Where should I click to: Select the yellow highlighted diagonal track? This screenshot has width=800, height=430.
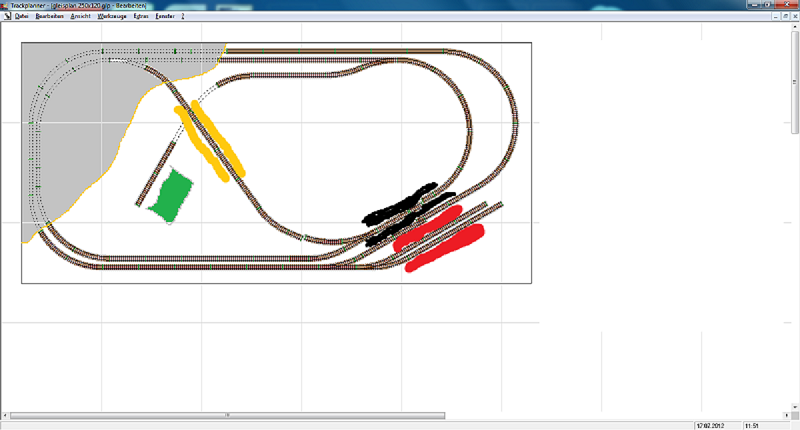tap(208, 139)
